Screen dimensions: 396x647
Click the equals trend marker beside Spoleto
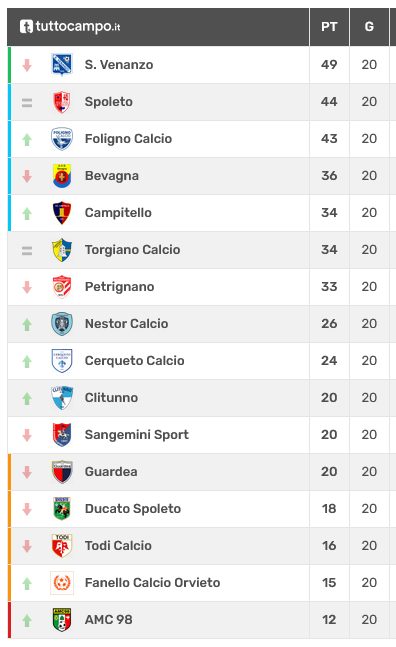pos(27,103)
